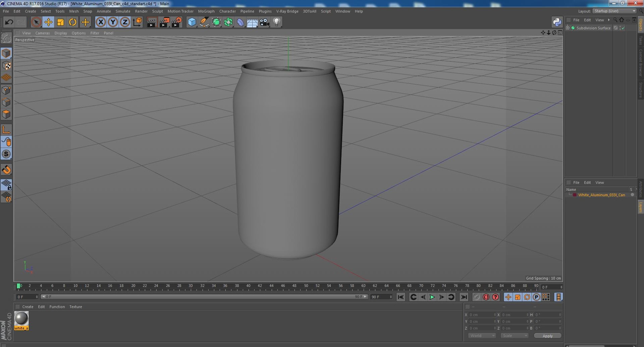Image resolution: width=644 pixels, height=347 pixels.
Task: Open the viewport Display menu
Action: point(61,33)
